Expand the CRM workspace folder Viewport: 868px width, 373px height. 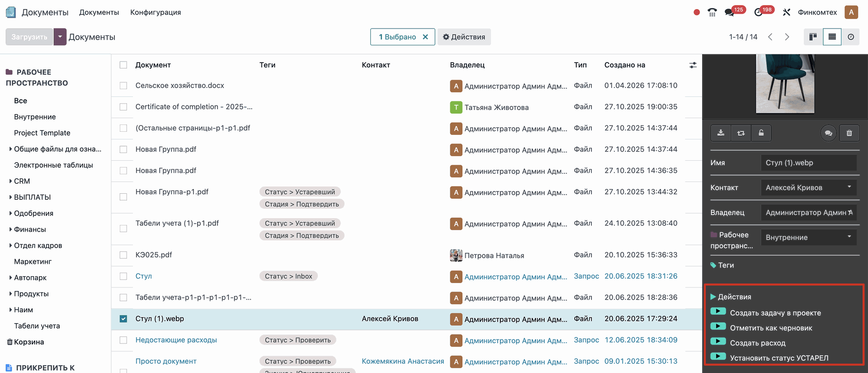(10, 181)
